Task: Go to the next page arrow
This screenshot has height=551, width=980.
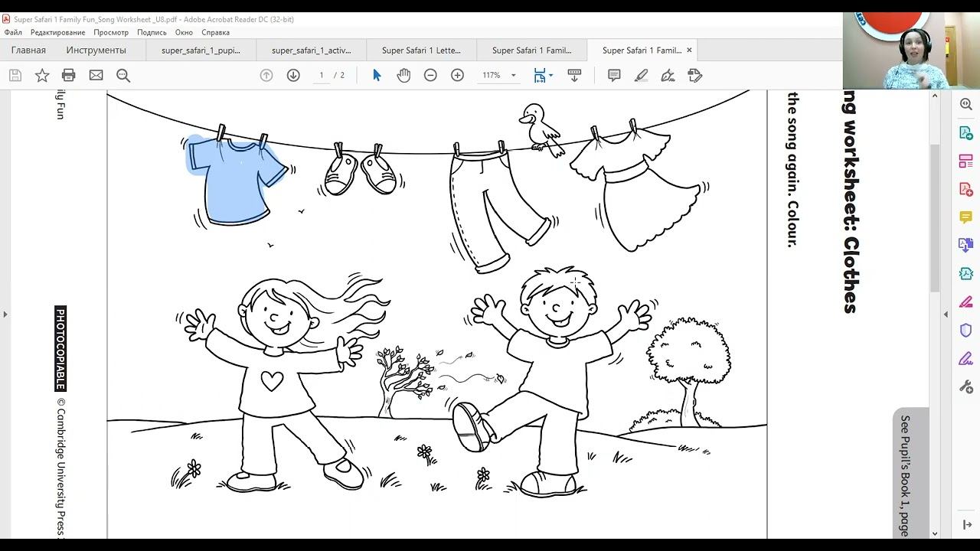Action: 293,75
